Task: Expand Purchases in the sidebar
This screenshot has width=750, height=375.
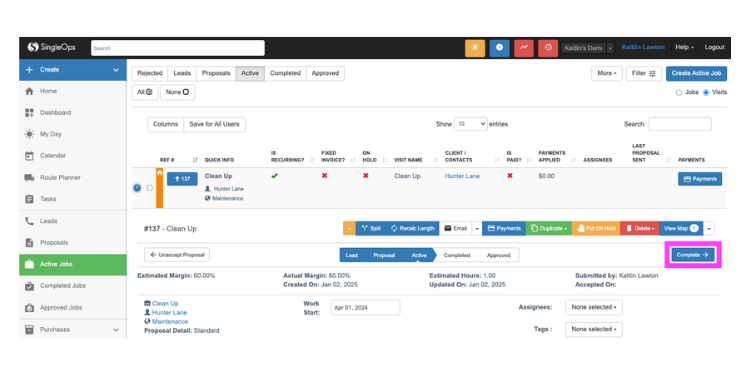Action: click(73, 330)
